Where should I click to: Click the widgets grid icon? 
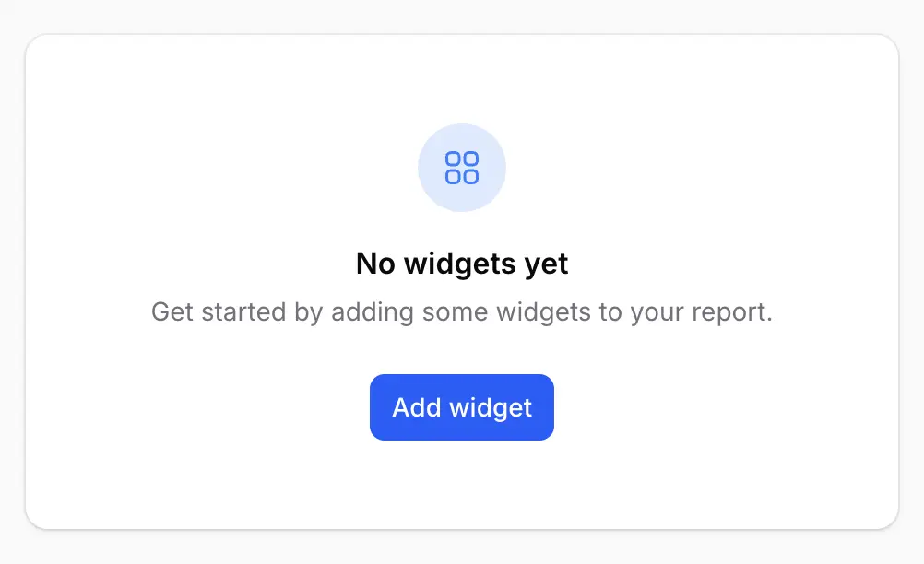[462, 168]
